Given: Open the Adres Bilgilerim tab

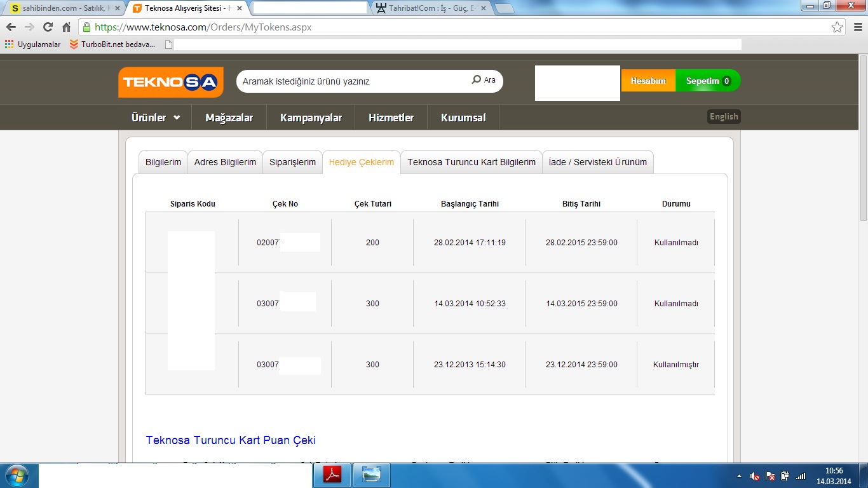Looking at the screenshot, I should click(x=225, y=162).
